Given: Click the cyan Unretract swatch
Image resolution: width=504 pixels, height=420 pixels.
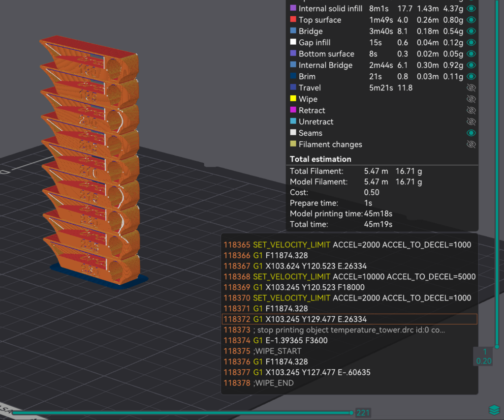Looking at the screenshot, I should (x=293, y=121).
